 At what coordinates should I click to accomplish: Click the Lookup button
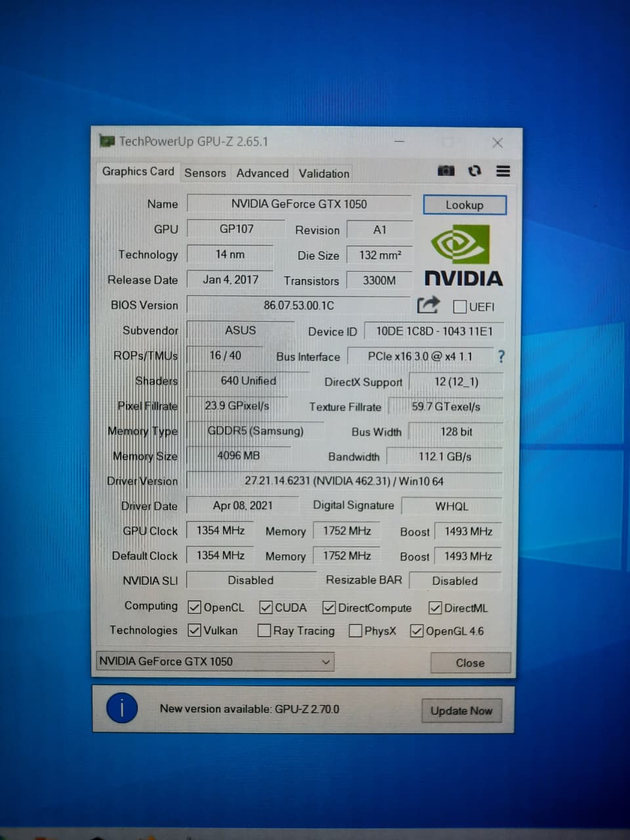point(465,205)
